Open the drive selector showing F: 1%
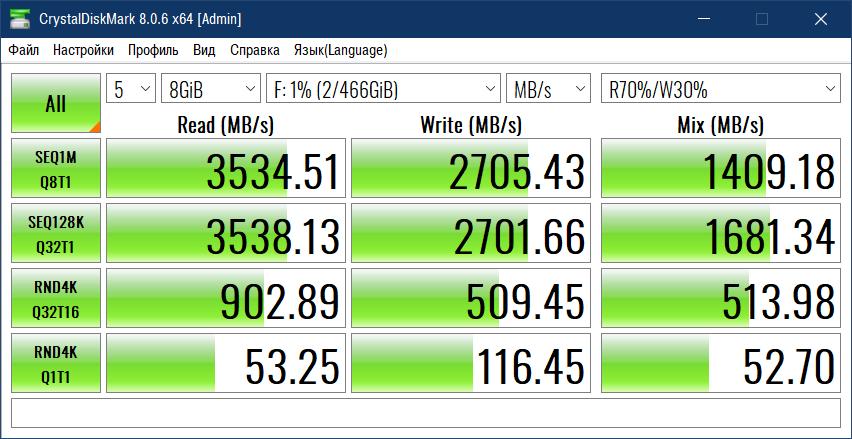The image size is (852, 439). [383, 89]
